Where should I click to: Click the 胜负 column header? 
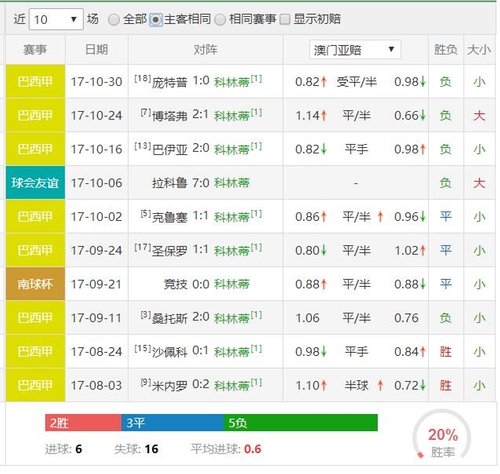[x=445, y=50]
